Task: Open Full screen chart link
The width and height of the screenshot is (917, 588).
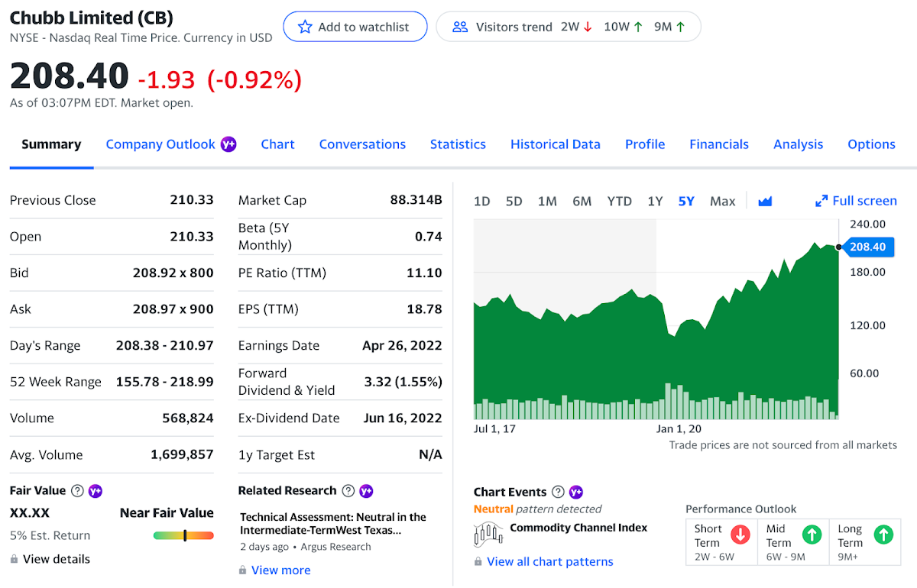Action: 856,201
